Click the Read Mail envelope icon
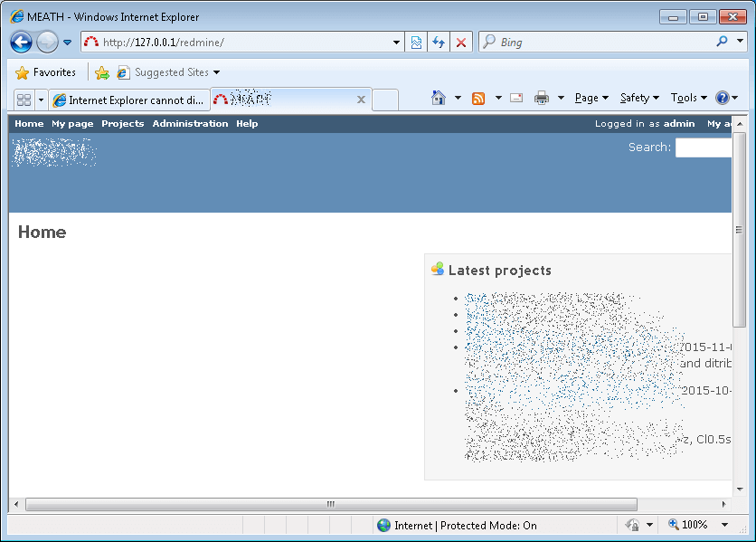756x542 pixels. pyautogui.click(x=516, y=98)
